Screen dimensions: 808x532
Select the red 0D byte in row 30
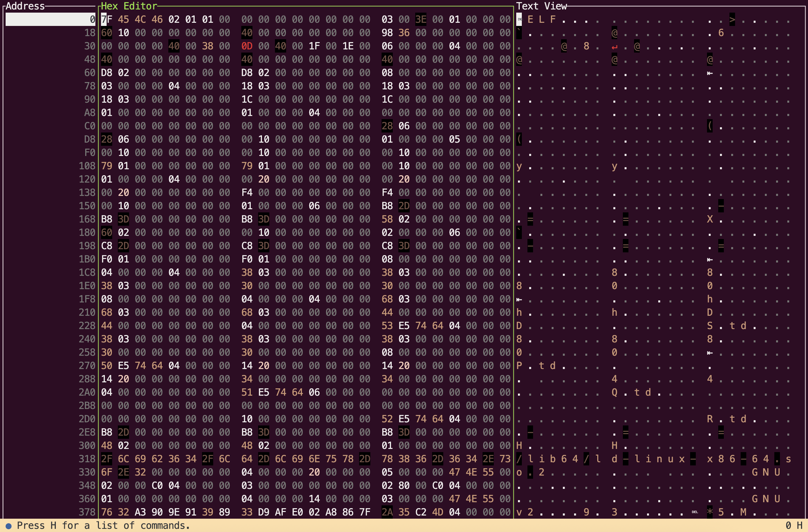(x=247, y=46)
